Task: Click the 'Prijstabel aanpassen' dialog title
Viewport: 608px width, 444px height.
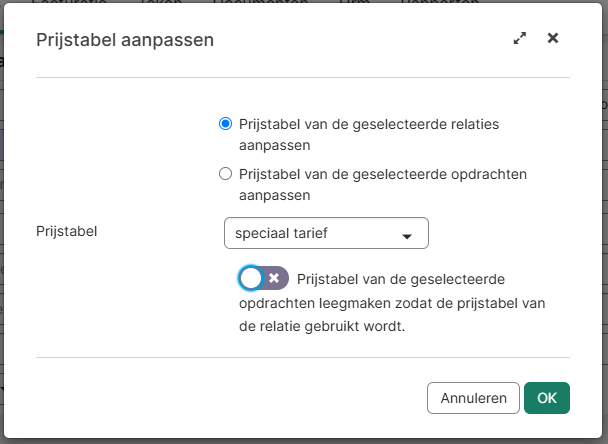Action: tap(125, 40)
